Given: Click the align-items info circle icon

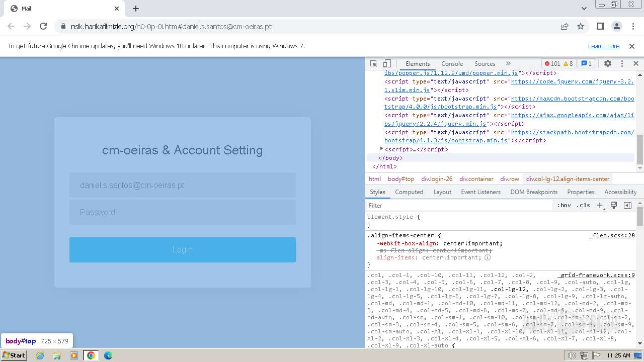Looking at the screenshot, I should pyautogui.click(x=488, y=257).
